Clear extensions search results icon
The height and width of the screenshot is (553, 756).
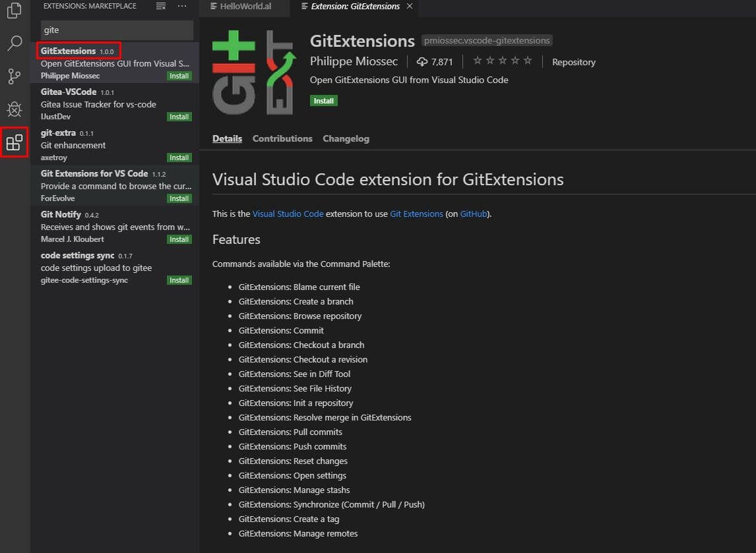click(161, 7)
